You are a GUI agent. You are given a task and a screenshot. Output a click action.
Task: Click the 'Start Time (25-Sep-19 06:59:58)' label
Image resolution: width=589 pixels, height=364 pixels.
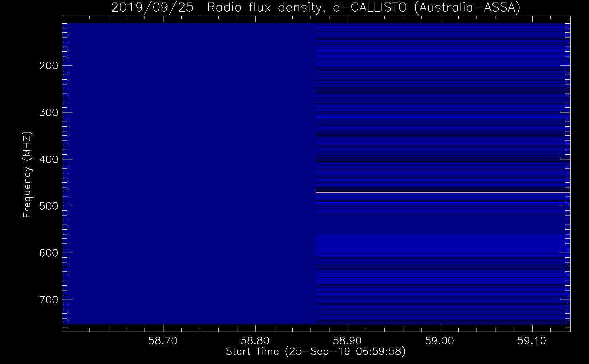[x=316, y=352]
